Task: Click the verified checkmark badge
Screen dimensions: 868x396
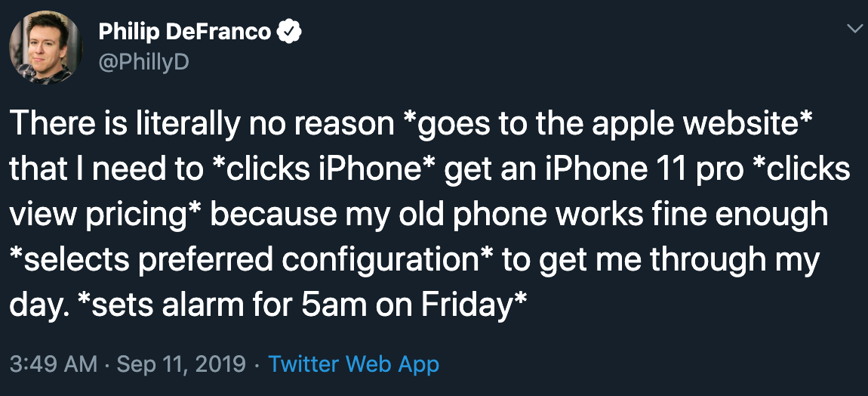Action: click(291, 32)
